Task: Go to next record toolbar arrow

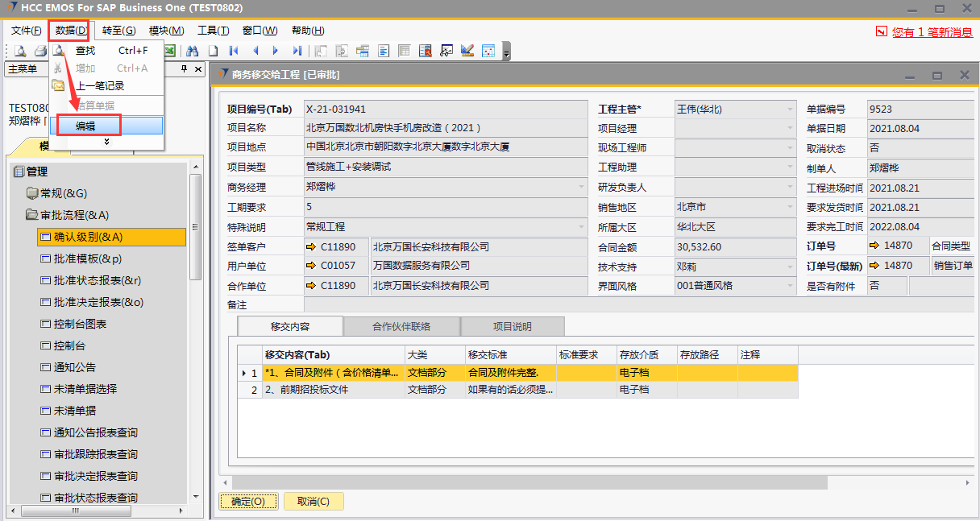Action: (276, 51)
